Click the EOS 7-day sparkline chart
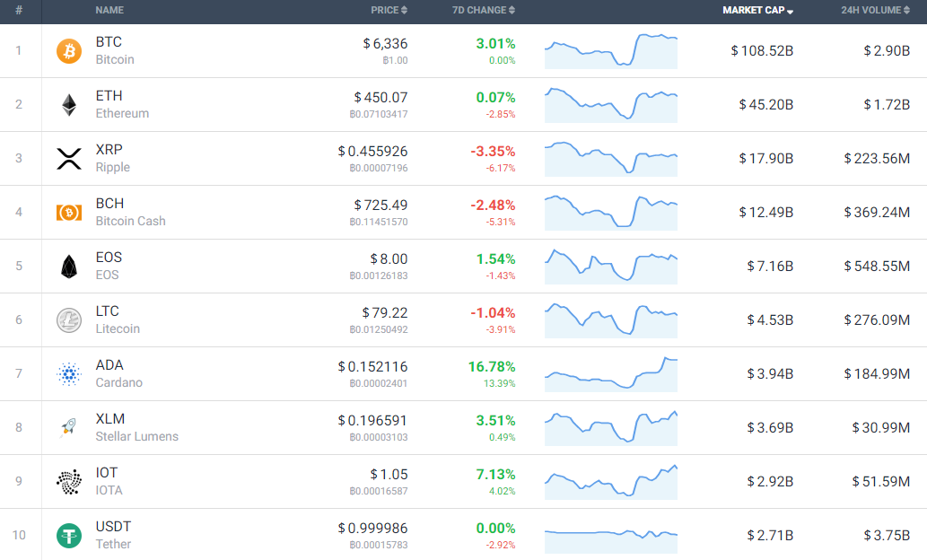The image size is (927, 560). [x=611, y=267]
